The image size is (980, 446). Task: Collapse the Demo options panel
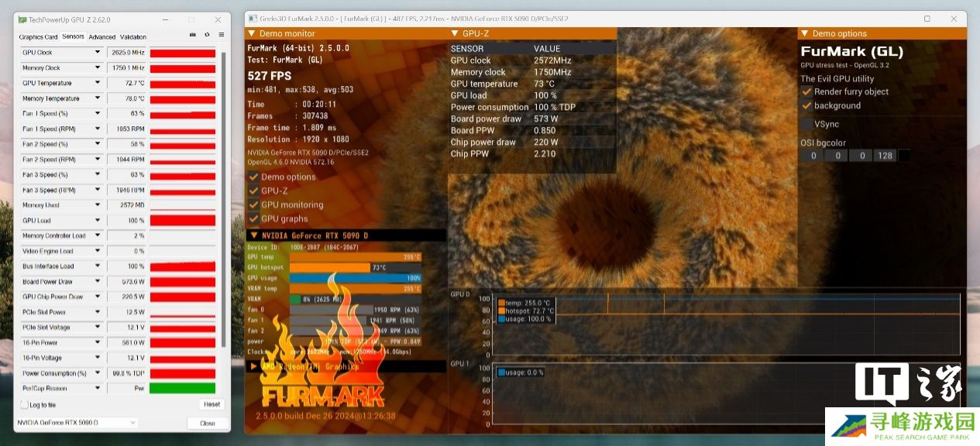point(804,33)
